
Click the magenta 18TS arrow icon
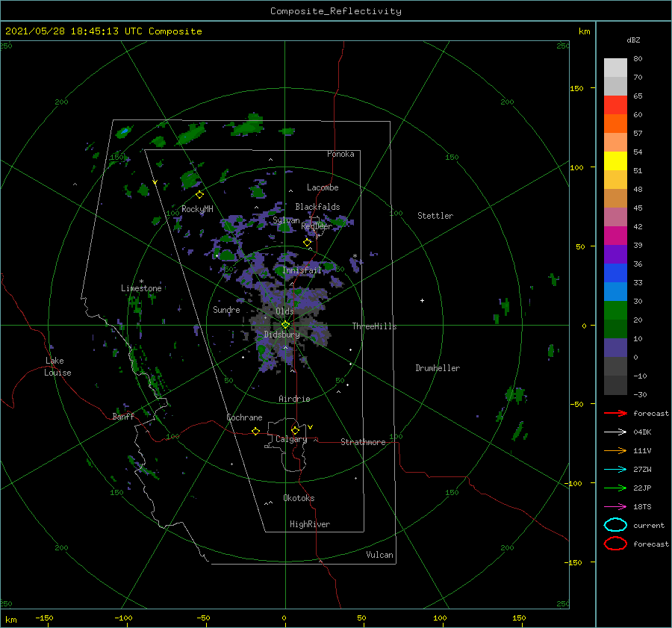[x=615, y=507]
